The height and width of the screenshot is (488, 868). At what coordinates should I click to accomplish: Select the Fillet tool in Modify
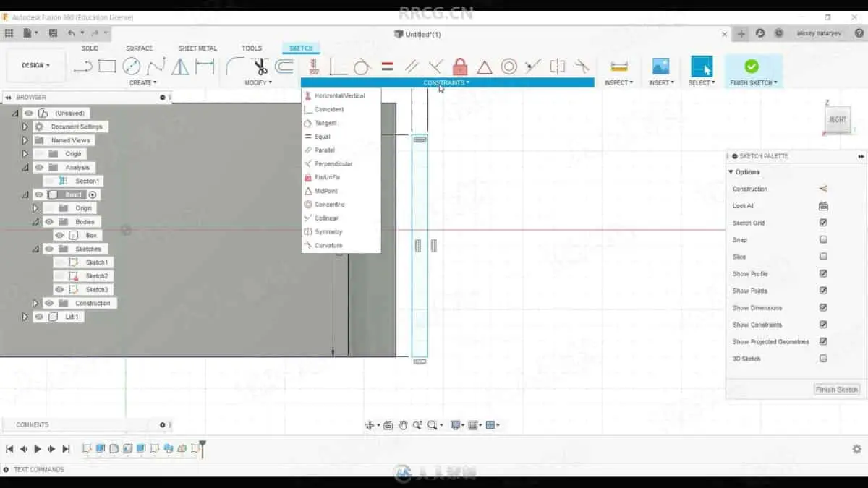tap(234, 67)
